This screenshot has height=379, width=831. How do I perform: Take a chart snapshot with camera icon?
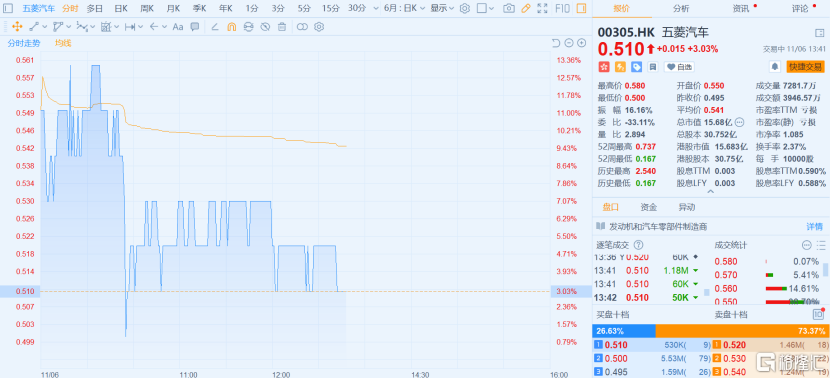[x=509, y=8]
